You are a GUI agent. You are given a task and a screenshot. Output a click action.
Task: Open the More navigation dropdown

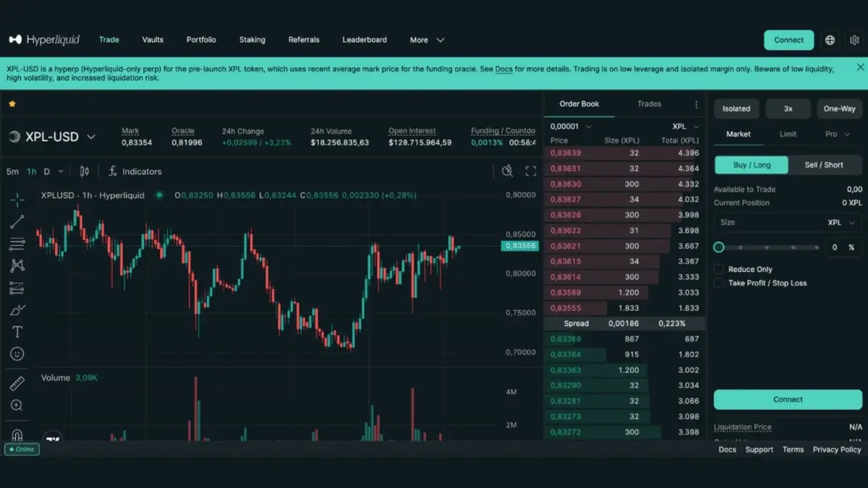[x=427, y=40]
